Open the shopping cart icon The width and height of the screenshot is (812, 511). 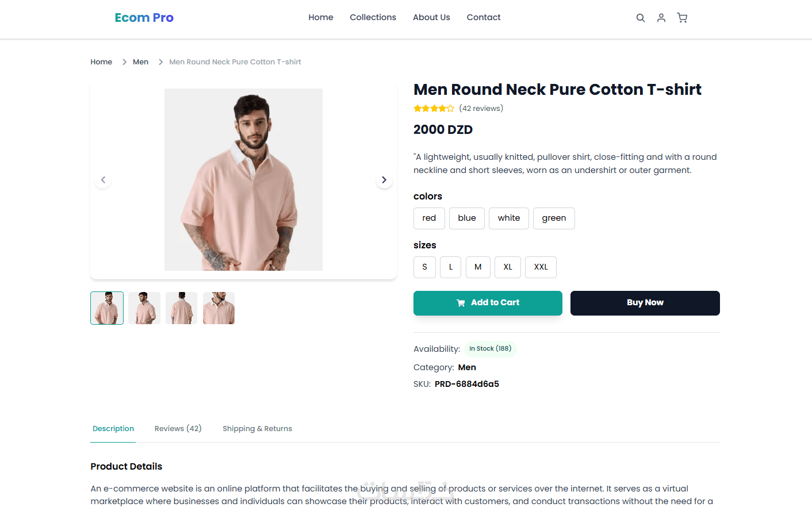682,18
